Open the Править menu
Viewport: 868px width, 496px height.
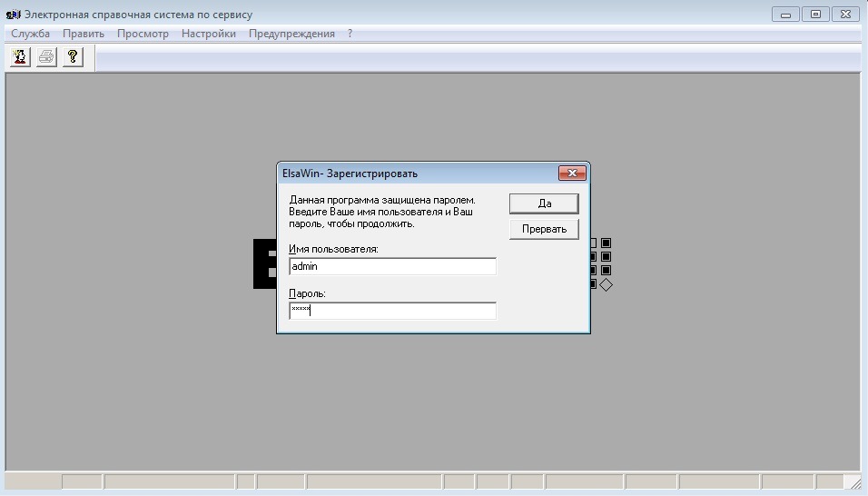coord(84,34)
